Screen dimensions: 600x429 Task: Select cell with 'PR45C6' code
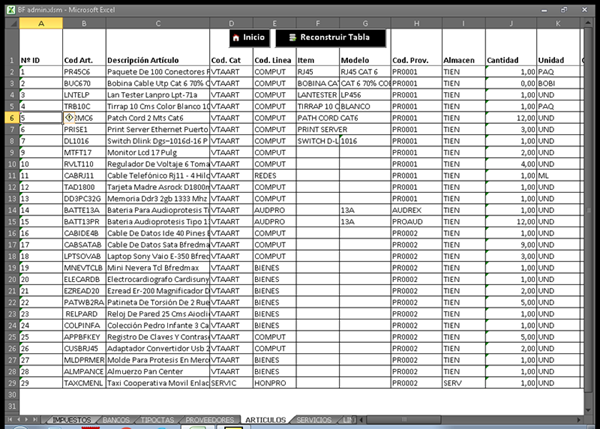(x=84, y=72)
